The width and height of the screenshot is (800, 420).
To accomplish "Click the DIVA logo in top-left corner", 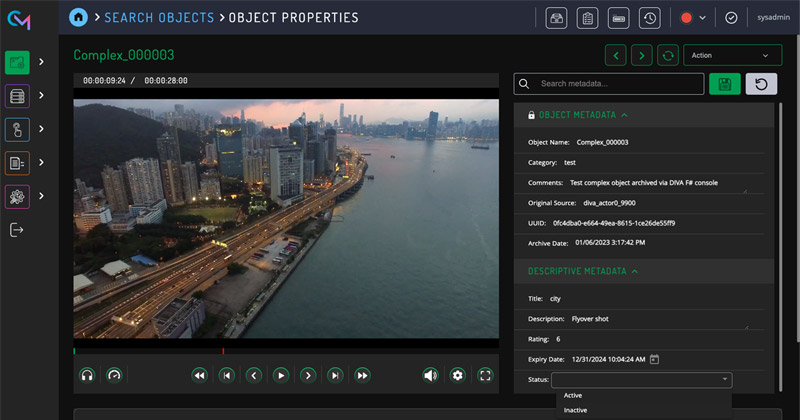I will [x=19, y=19].
